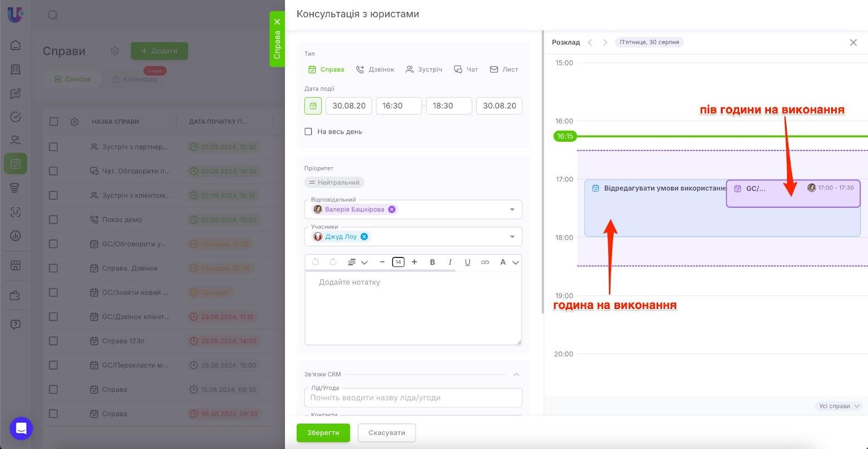The height and width of the screenshot is (449, 868).
Task: Click the 16:15 current time marker
Action: click(565, 136)
